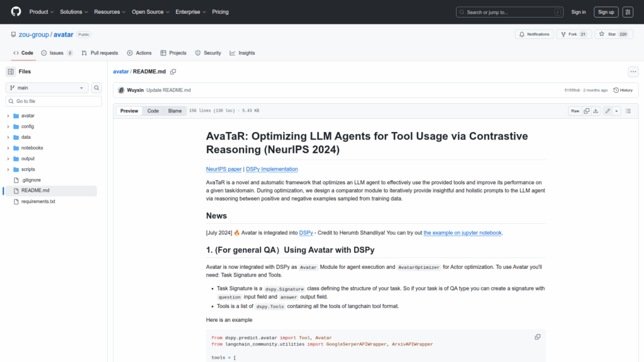Select README.md in the file tree
Image resolution: width=644 pixels, height=362 pixels.
pyautogui.click(x=51, y=190)
